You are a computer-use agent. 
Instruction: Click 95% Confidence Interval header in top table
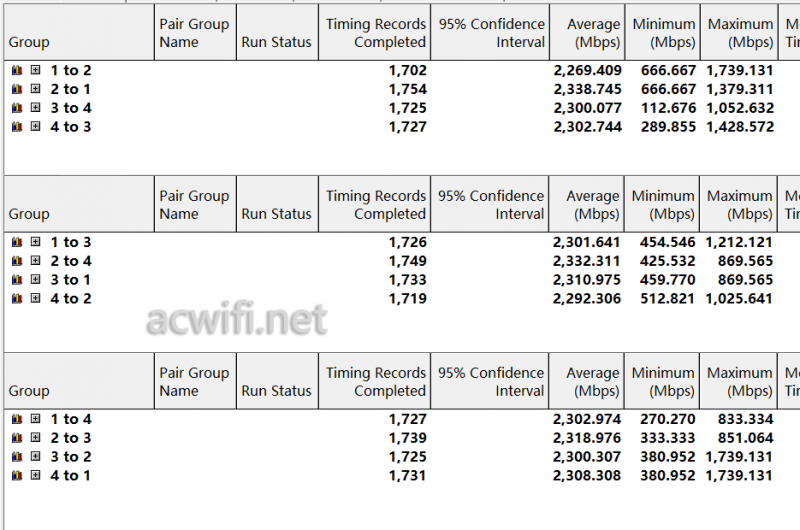(491, 33)
